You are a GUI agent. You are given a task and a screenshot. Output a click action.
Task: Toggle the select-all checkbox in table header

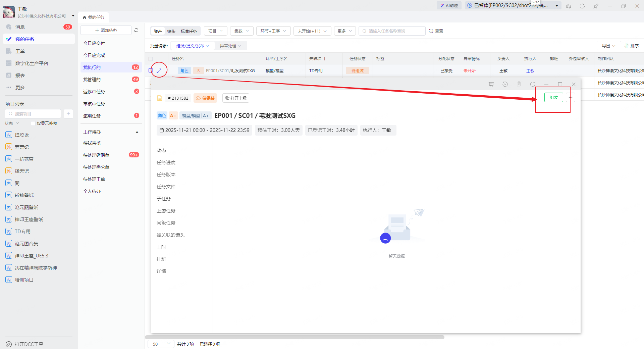151,59
